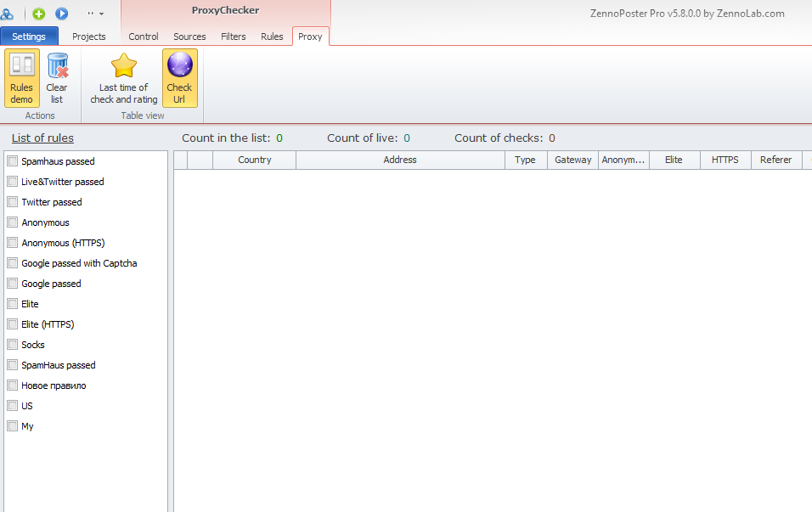Tick Google passed with Captcha checkbox
Viewport: 812px width, 512px height.
coord(13,263)
